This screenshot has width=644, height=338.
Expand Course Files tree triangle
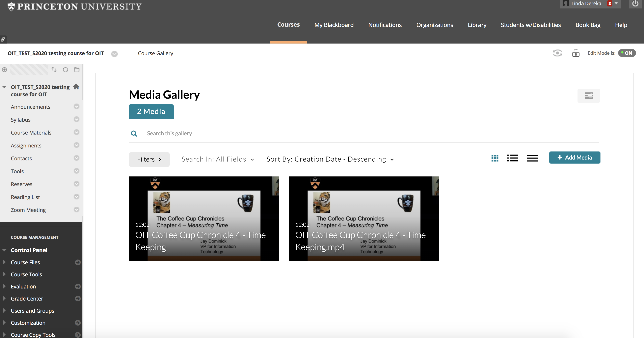(x=4, y=262)
